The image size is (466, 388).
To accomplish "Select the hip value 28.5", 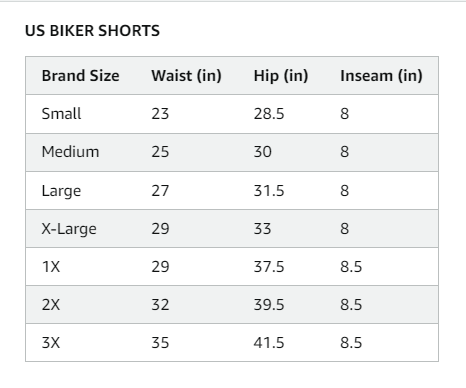I will point(269,114).
